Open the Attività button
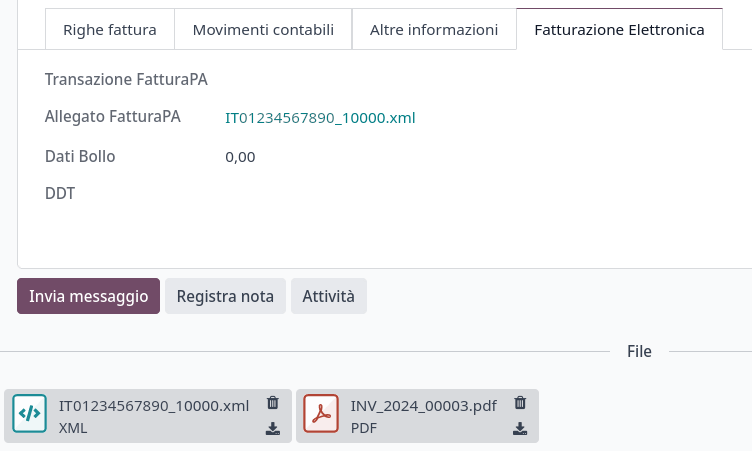 coord(329,296)
